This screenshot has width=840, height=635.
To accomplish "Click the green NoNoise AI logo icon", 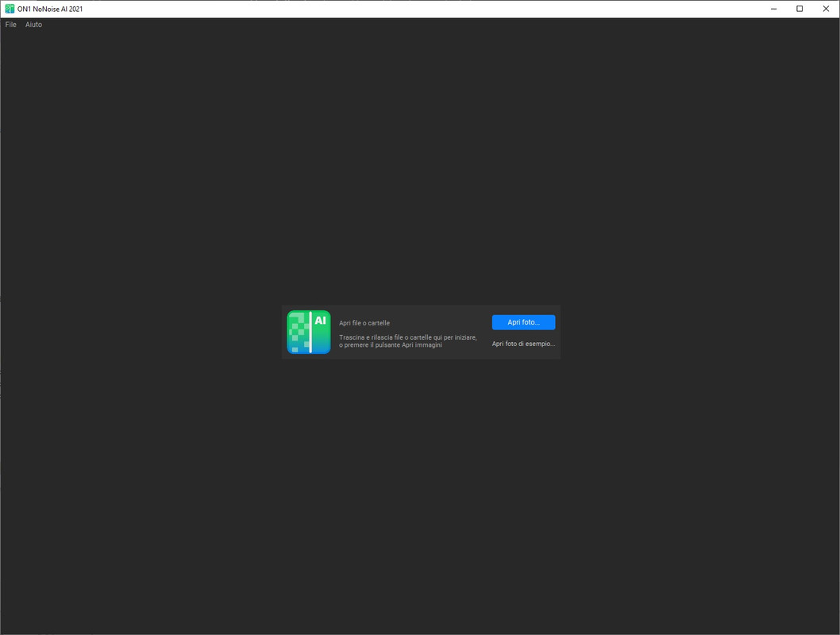I will 309,332.
